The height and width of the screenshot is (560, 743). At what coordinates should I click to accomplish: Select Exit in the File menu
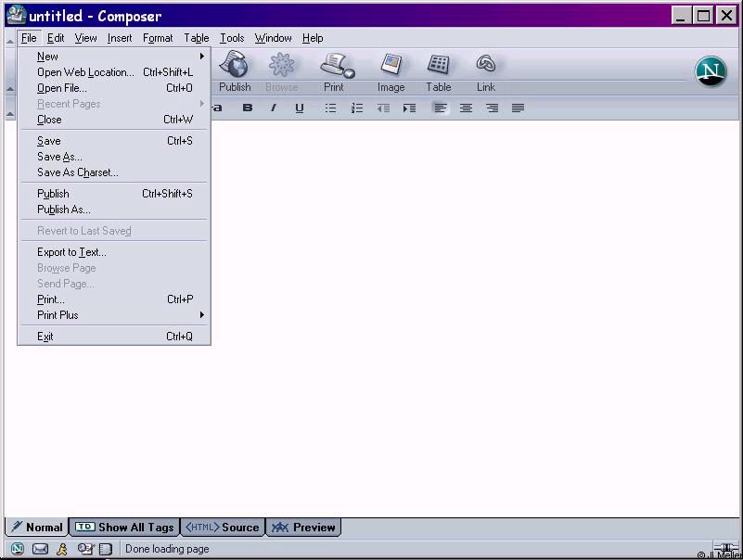coord(114,337)
